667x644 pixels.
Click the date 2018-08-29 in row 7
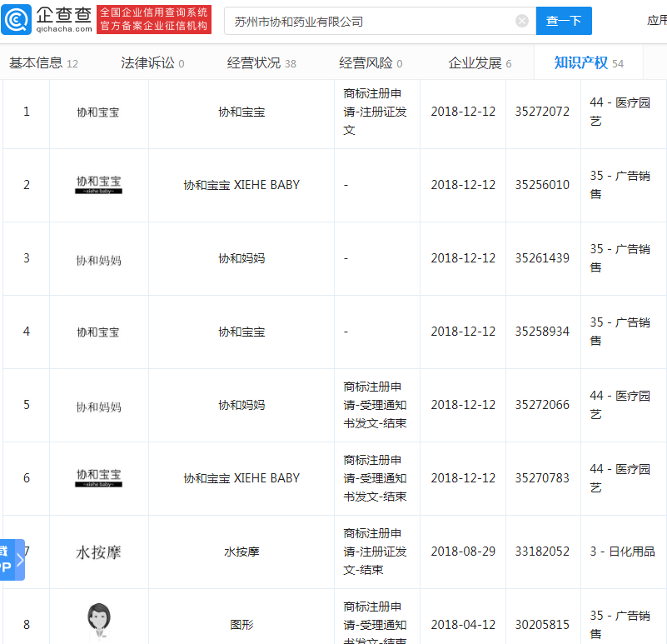pyautogui.click(x=463, y=552)
